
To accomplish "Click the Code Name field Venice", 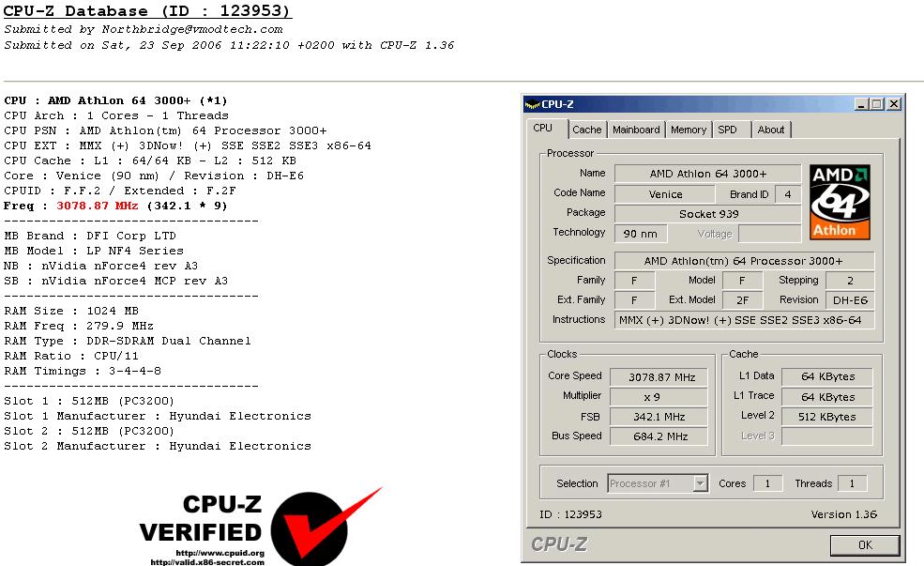I will [x=665, y=194].
